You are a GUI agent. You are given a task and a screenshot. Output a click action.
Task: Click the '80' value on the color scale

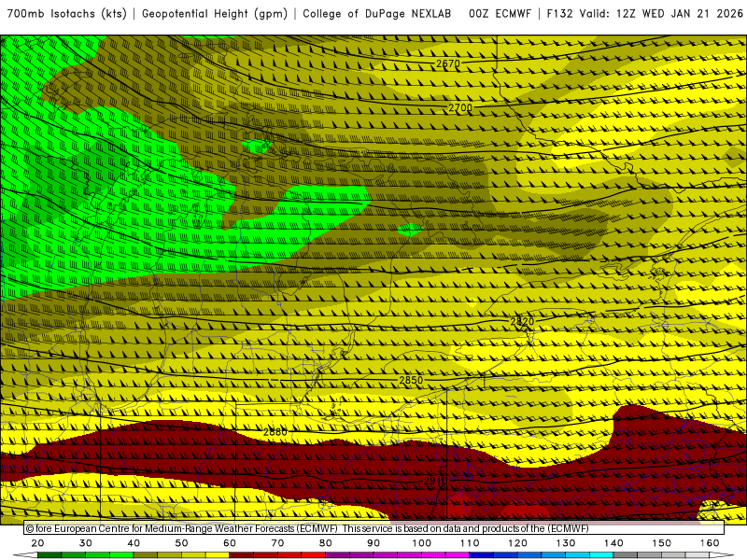click(x=325, y=543)
